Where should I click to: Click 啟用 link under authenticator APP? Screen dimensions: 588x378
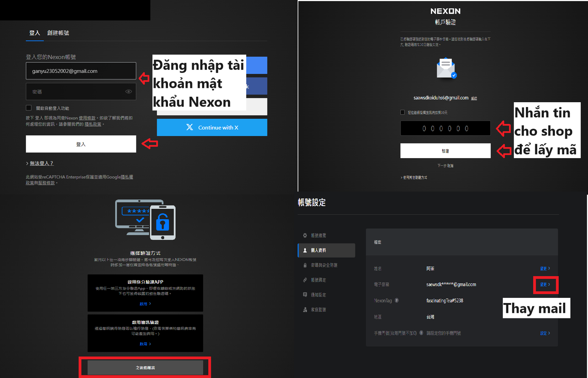(145, 304)
